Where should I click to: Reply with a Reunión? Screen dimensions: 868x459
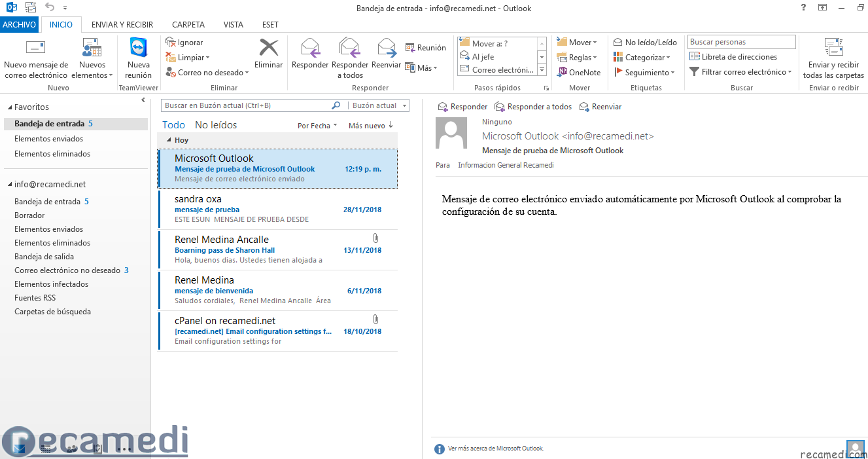click(x=426, y=48)
